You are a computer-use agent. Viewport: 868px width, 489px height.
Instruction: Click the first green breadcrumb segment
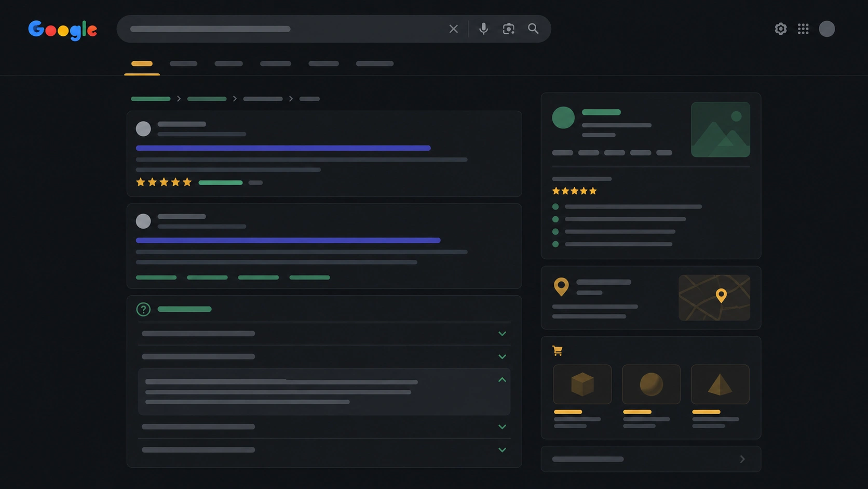[151, 99]
